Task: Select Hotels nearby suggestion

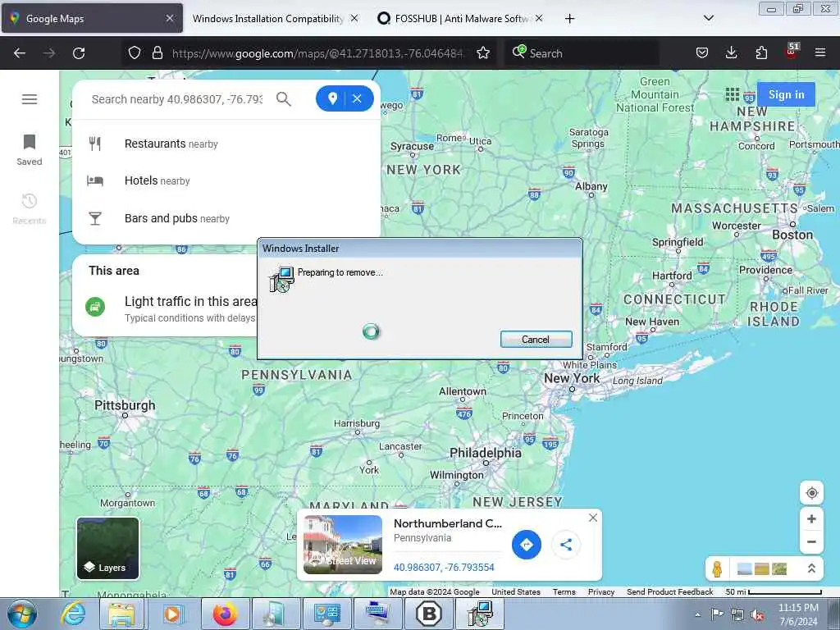Action: [226, 180]
